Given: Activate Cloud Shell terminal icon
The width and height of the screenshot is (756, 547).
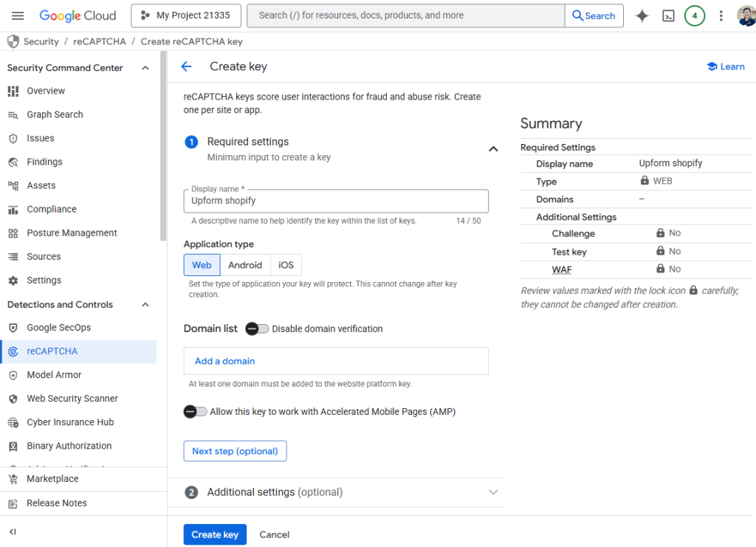Looking at the screenshot, I should tap(668, 16).
